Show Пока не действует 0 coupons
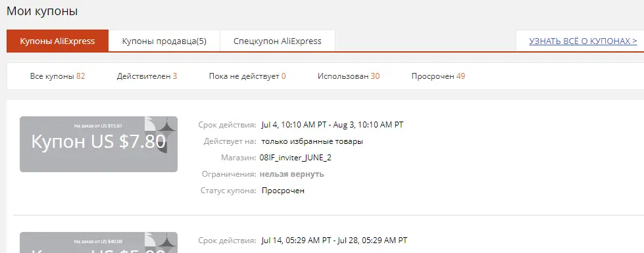 click(247, 76)
